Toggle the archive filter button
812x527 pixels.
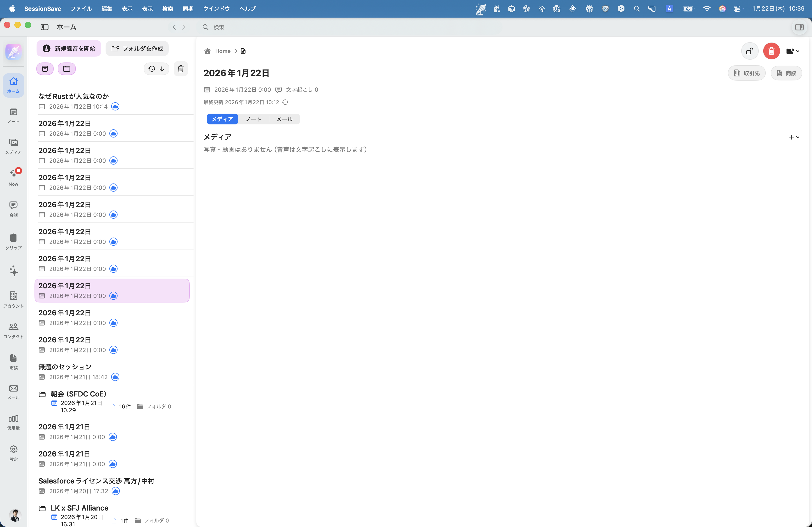(45, 69)
